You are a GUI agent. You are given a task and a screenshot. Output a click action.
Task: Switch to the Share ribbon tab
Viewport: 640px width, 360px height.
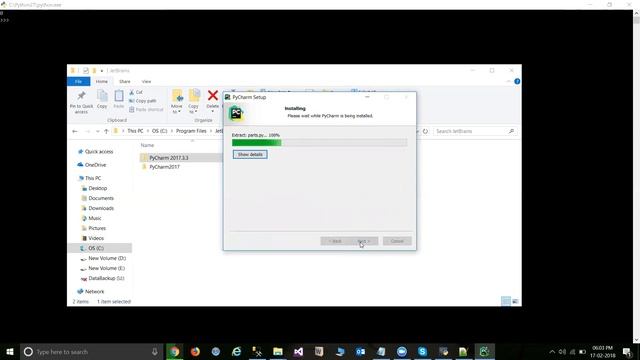[x=124, y=82]
